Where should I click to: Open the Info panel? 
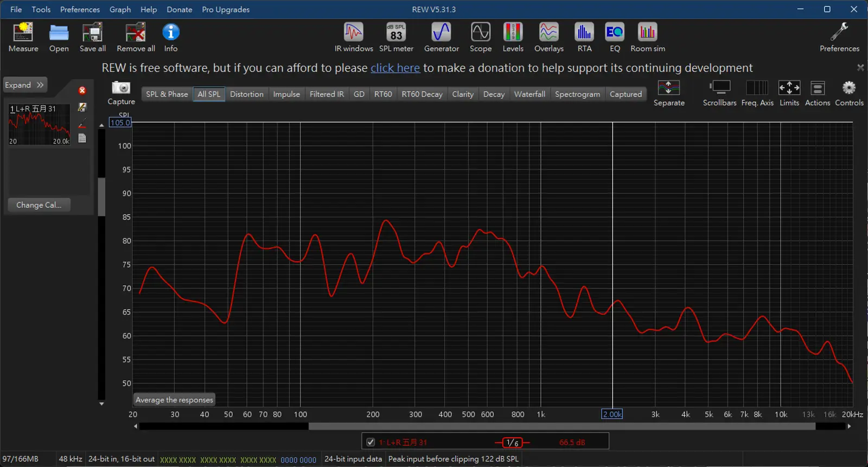tap(170, 37)
